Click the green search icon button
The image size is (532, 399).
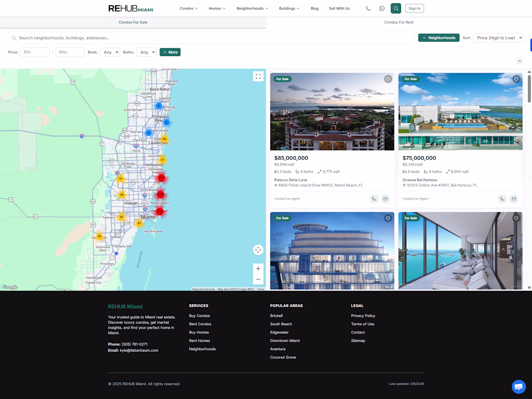tap(396, 9)
